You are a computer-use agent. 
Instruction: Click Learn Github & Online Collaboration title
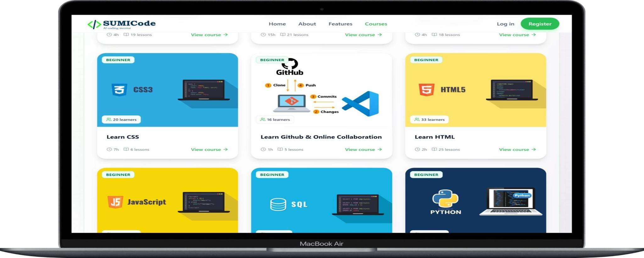coord(321,137)
